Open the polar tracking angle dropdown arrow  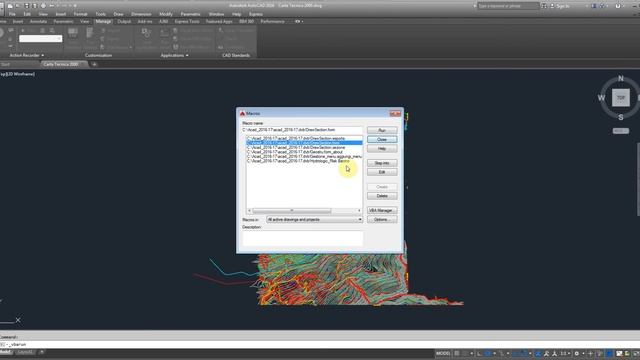(494, 353)
